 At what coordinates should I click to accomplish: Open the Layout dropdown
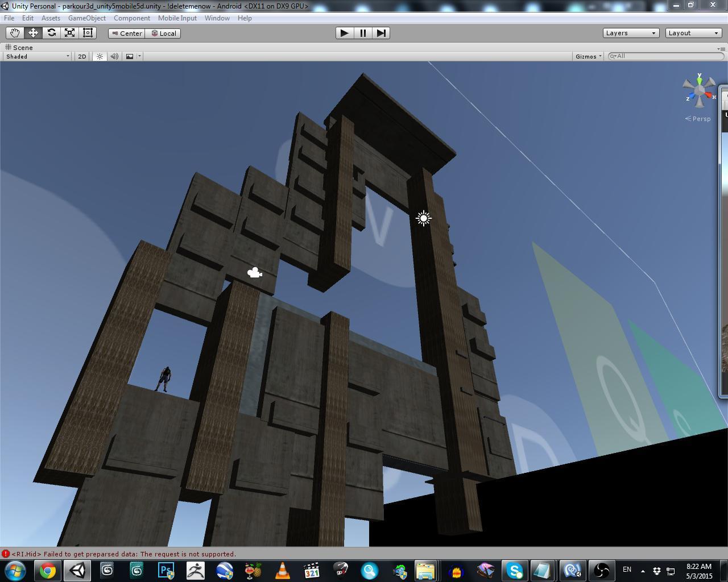[693, 32]
